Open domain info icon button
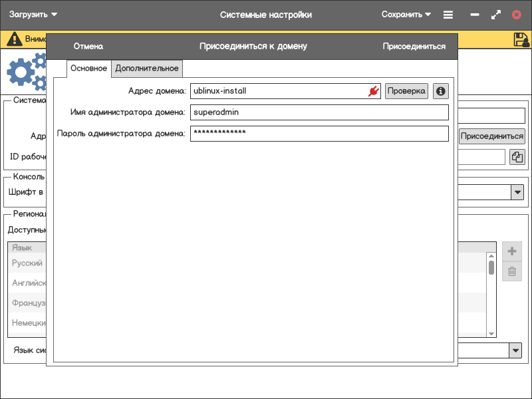532x399 pixels. coord(440,91)
